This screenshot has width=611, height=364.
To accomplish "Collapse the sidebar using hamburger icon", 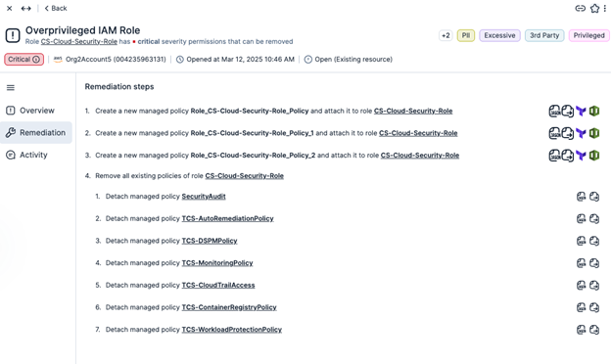I will pyautogui.click(x=11, y=88).
